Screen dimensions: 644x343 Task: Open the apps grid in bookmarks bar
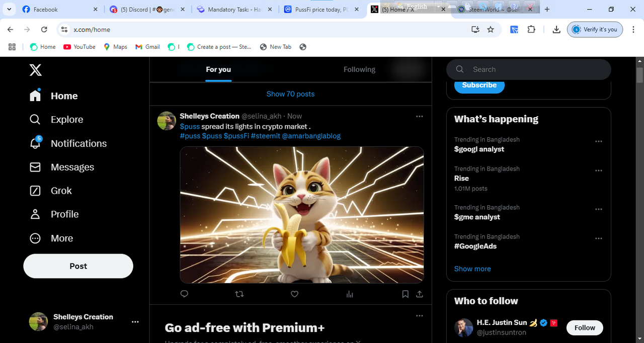click(x=12, y=47)
